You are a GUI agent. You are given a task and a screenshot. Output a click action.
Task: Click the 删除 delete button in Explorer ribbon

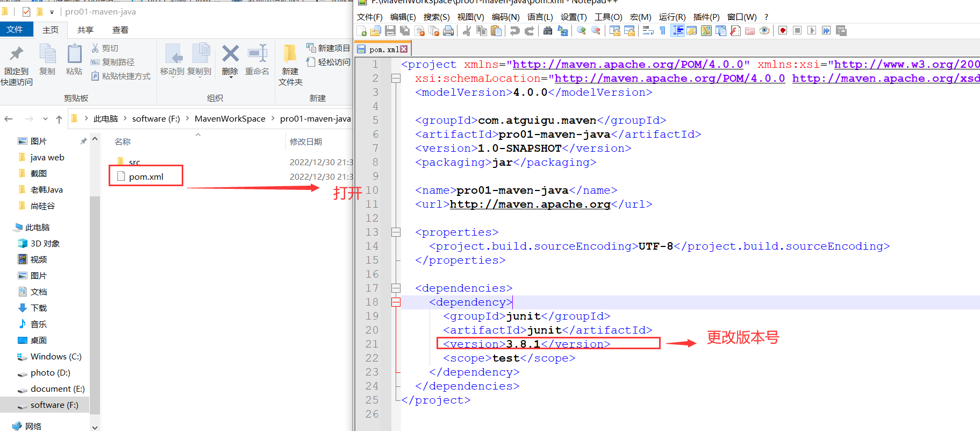(230, 60)
